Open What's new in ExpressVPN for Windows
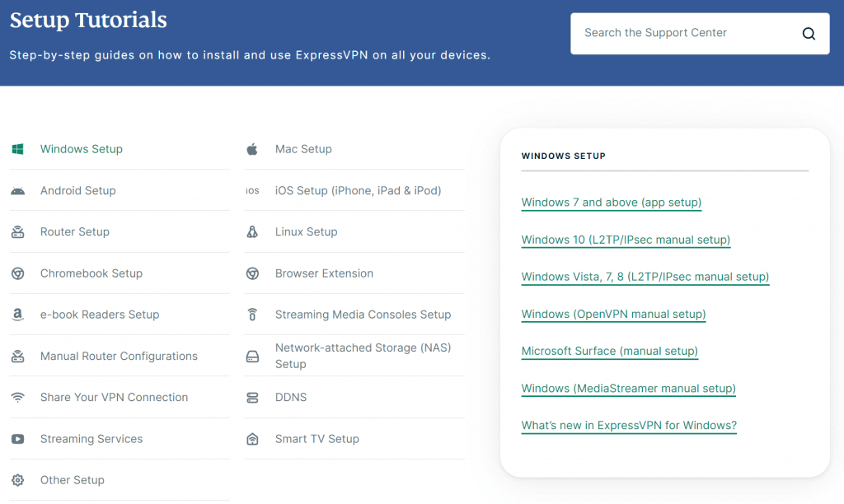 point(629,426)
